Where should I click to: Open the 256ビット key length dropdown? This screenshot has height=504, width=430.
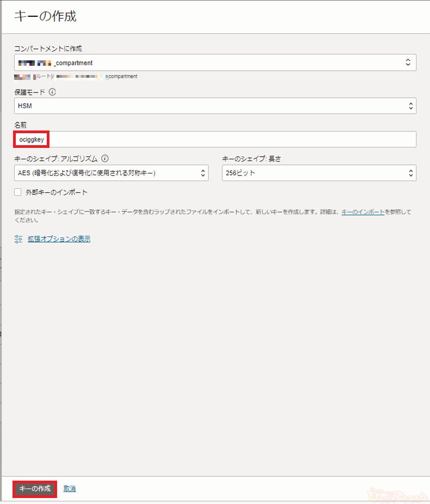pos(319,173)
